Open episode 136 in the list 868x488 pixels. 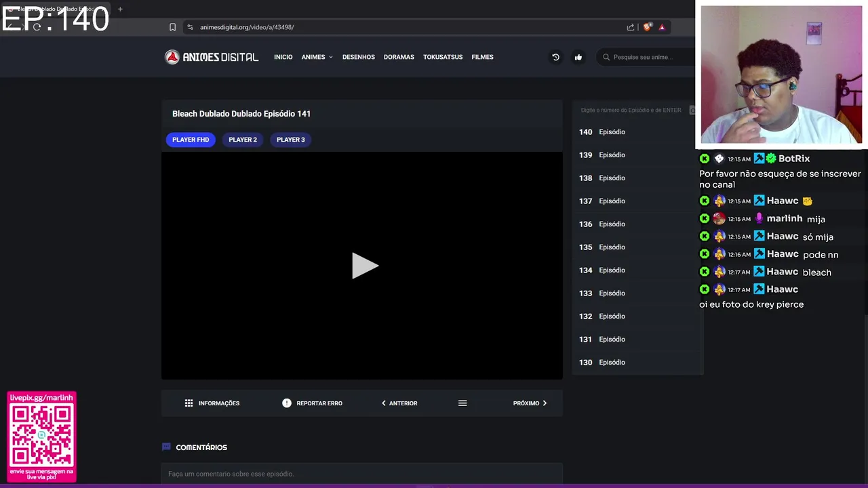point(636,224)
